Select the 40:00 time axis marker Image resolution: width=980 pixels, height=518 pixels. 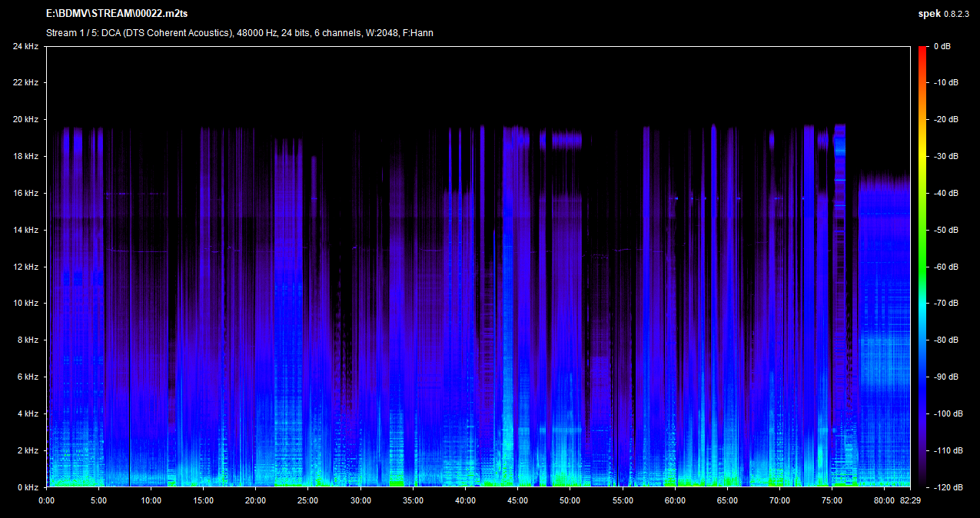tap(465, 500)
